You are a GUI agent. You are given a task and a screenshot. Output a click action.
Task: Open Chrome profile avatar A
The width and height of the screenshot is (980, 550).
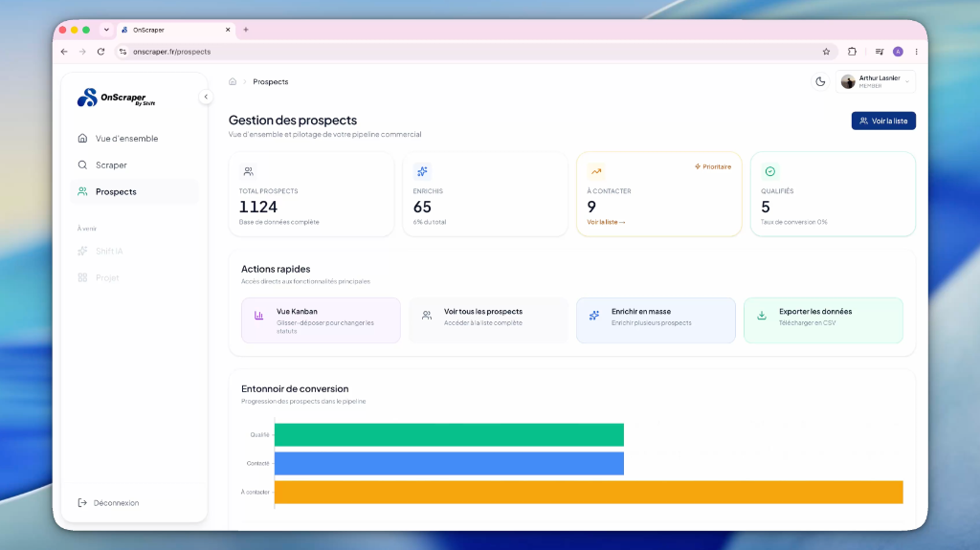898,52
